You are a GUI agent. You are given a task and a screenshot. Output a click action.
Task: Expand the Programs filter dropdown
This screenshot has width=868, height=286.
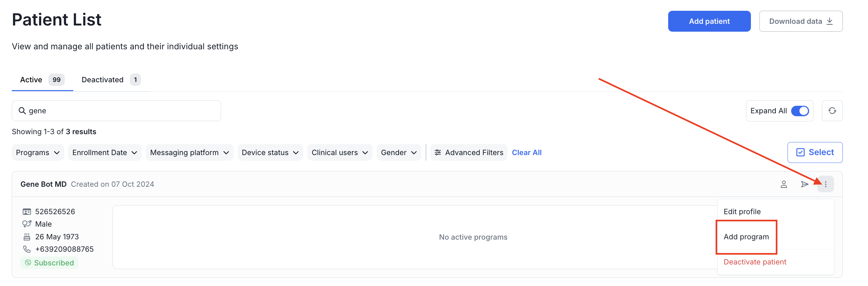click(x=38, y=152)
